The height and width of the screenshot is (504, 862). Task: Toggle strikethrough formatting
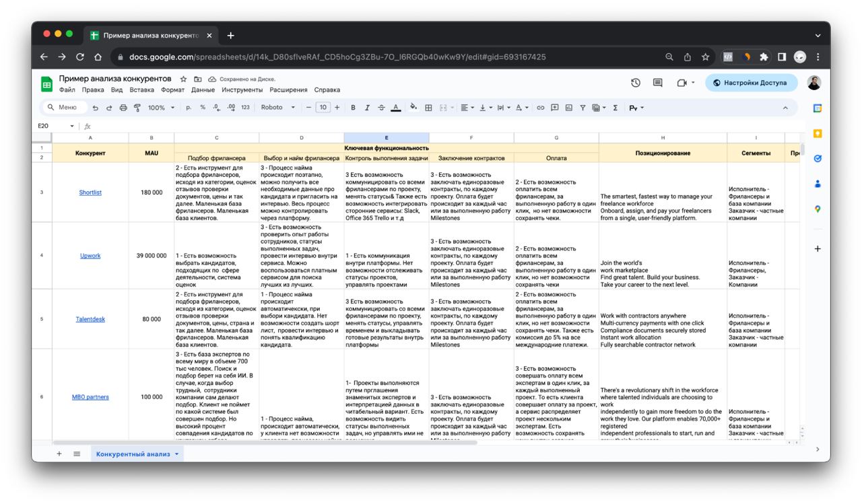pyautogui.click(x=381, y=108)
